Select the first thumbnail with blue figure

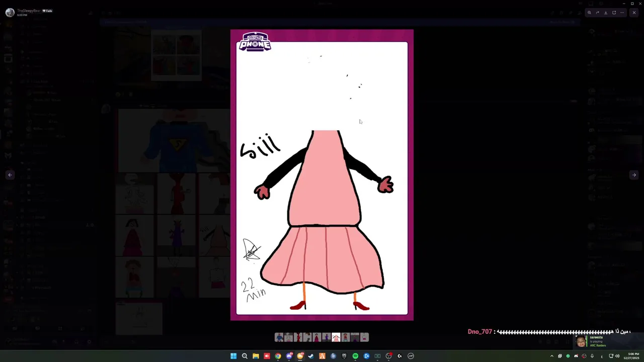click(279, 337)
